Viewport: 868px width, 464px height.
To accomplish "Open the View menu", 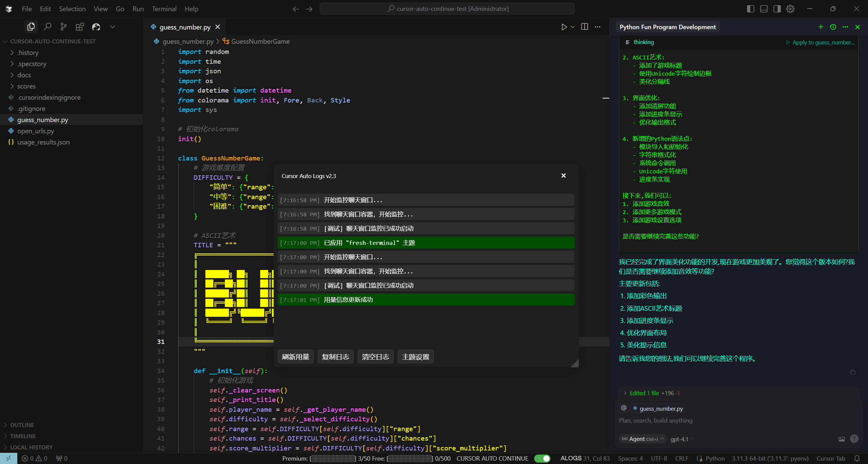I will (x=101, y=9).
